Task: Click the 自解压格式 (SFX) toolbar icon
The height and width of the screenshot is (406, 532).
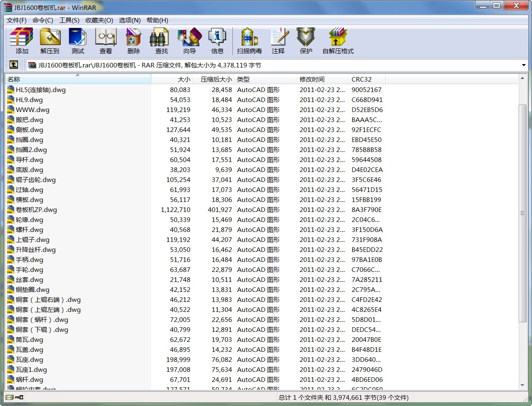Action: point(337,37)
